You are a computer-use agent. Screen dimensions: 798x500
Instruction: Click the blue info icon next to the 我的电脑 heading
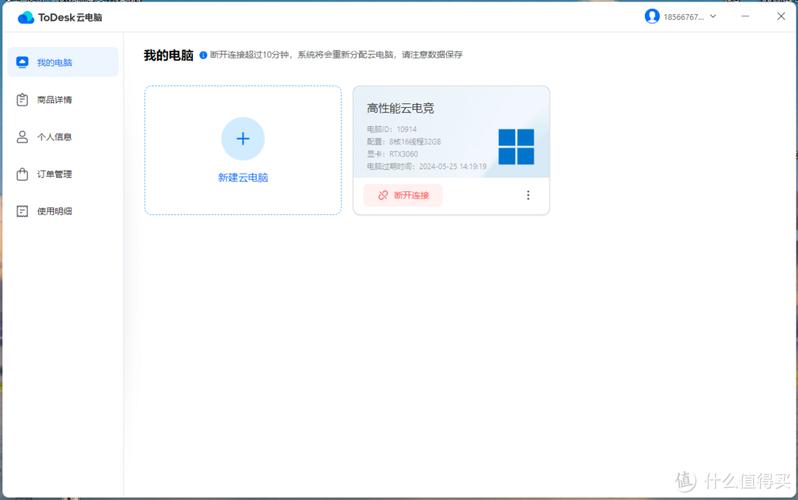pos(203,54)
